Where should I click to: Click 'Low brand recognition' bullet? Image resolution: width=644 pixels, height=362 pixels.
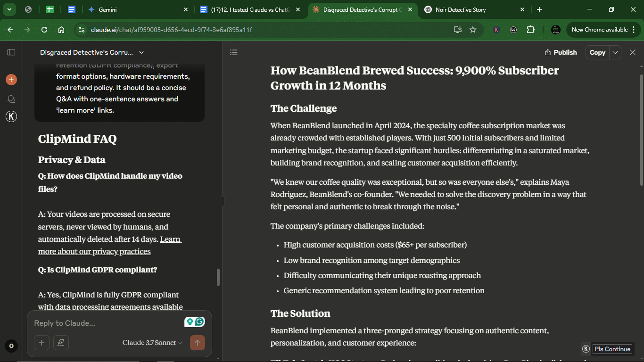pos(372,260)
